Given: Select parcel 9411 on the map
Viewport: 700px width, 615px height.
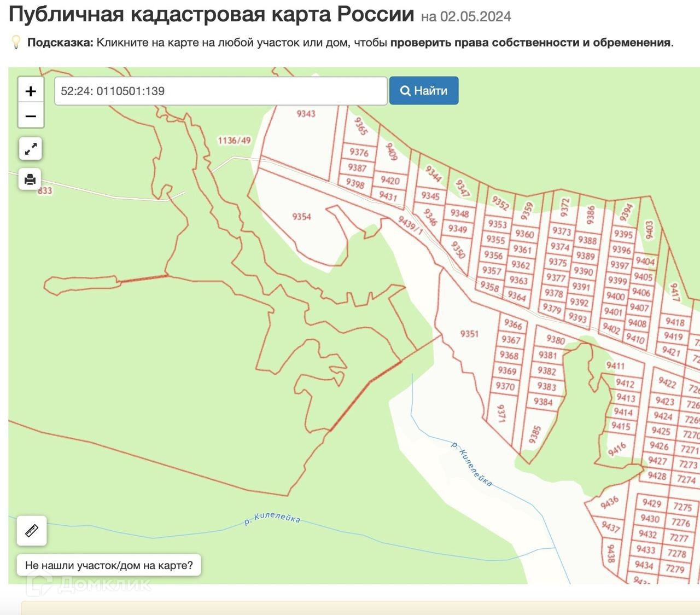Looking at the screenshot, I should (x=615, y=365).
